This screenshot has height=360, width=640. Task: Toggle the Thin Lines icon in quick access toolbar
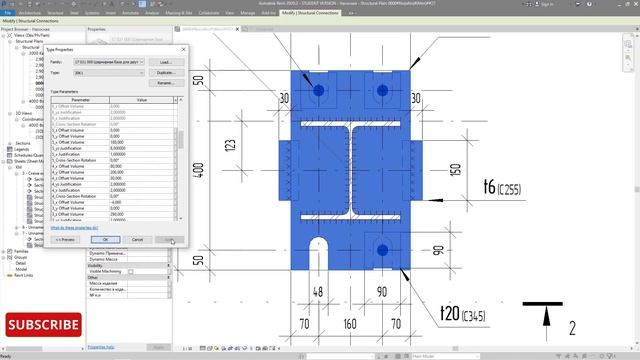coord(142,4)
